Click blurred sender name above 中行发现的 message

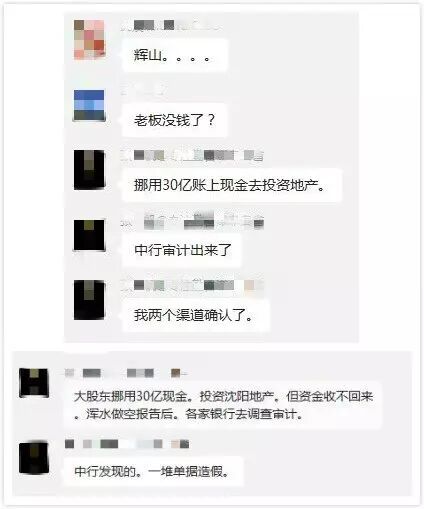[x=127, y=444]
